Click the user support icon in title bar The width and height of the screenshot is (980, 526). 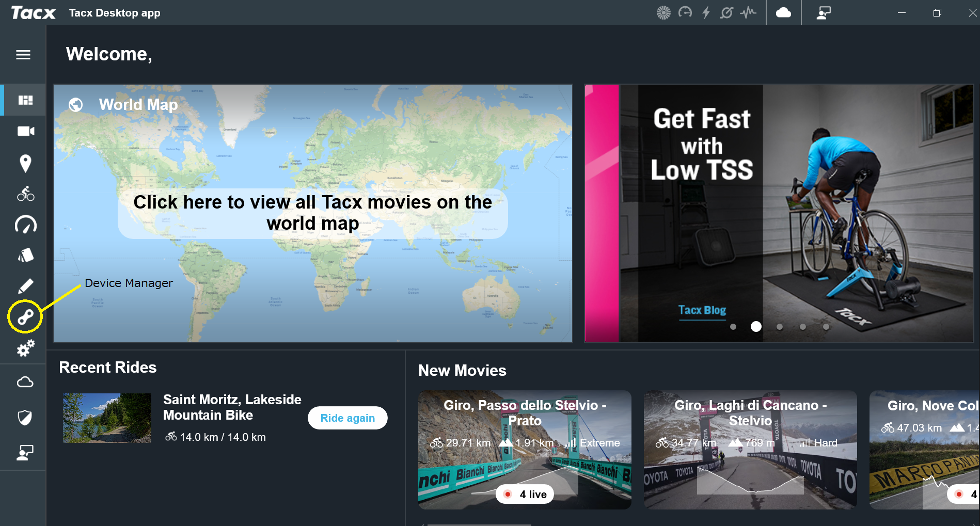pyautogui.click(x=824, y=12)
